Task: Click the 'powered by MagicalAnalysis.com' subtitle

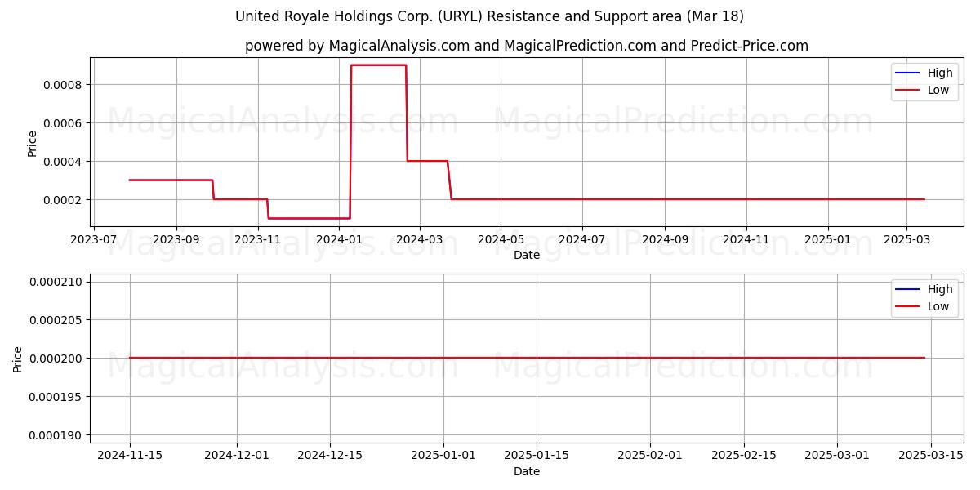Action: (527, 46)
